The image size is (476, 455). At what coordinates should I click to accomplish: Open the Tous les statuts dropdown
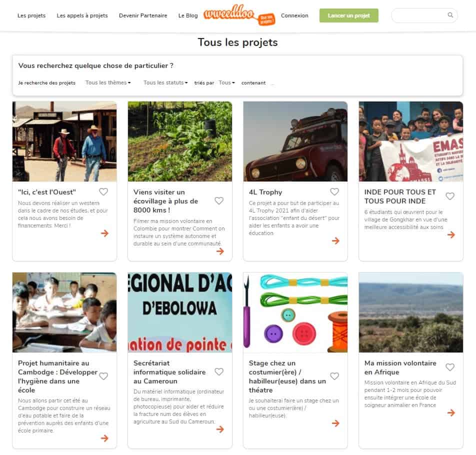click(165, 82)
